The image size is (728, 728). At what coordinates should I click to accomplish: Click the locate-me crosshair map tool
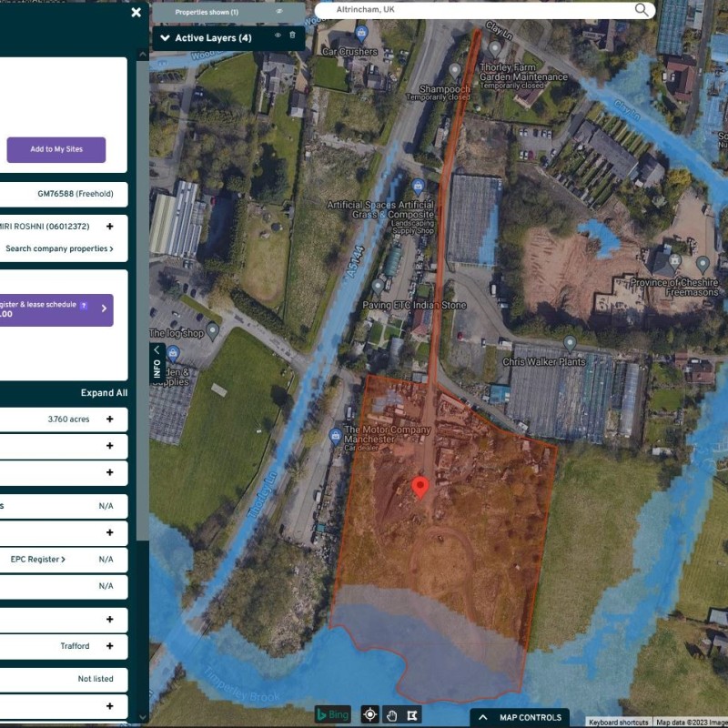[x=370, y=714]
